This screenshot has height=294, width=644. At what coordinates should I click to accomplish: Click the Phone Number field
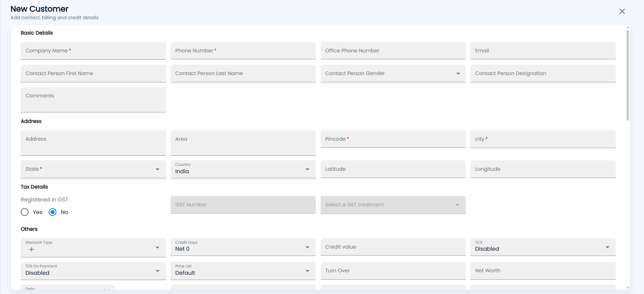[x=243, y=51]
